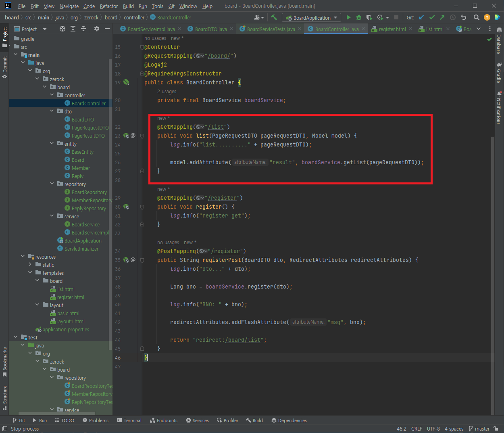The image size is (504, 433).
Task: Click the master git branch widget
Action: [479, 429]
